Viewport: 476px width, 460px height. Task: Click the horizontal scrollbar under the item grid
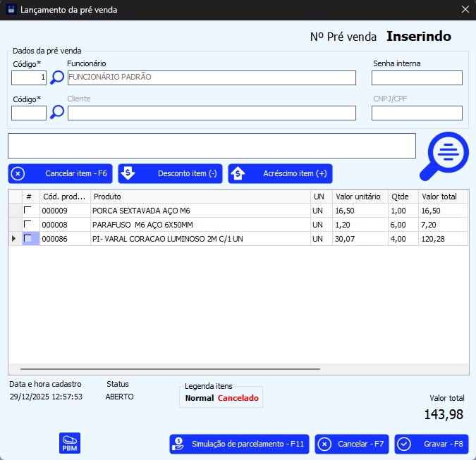(171, 368)
